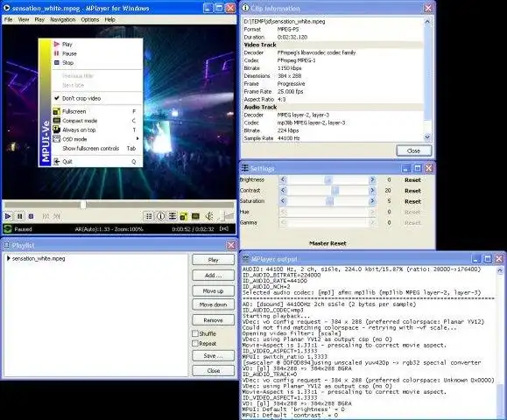The image size is (507, 420).
Task: Click the Contrast slider thumb
Action: pos(335,191)
